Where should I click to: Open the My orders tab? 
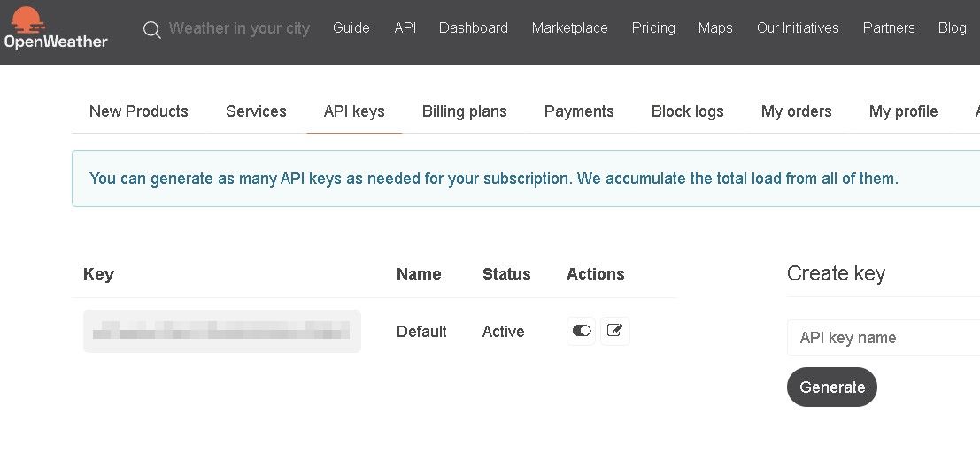pyautogui.click(x=796, y=111)
